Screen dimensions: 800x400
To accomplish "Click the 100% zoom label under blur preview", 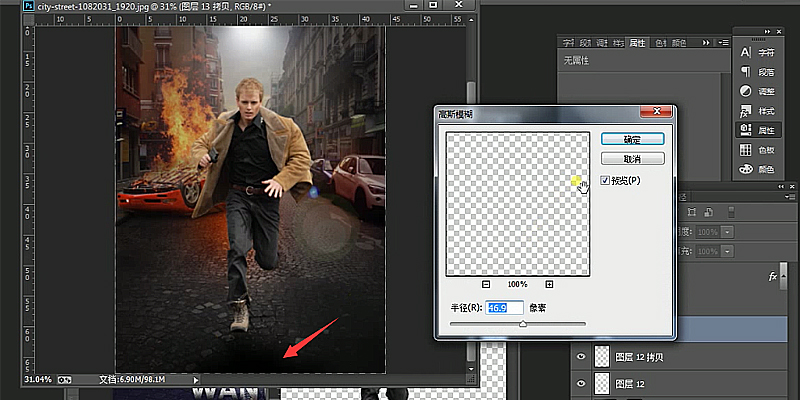I will pyautogui.click(x=517, y=284).
